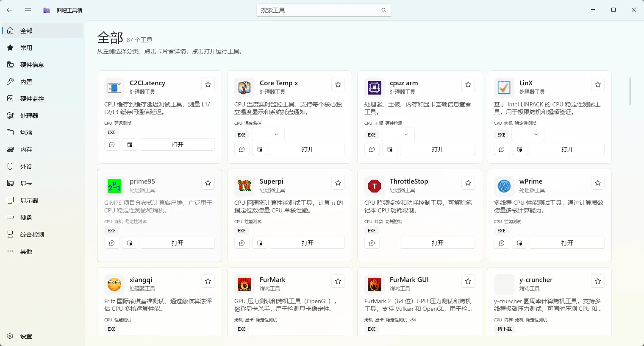The height and width of the screenshot is (346, 644).
Task: Click the 功耗控制 tag on ThrottleStop
Action: [394, 222]
